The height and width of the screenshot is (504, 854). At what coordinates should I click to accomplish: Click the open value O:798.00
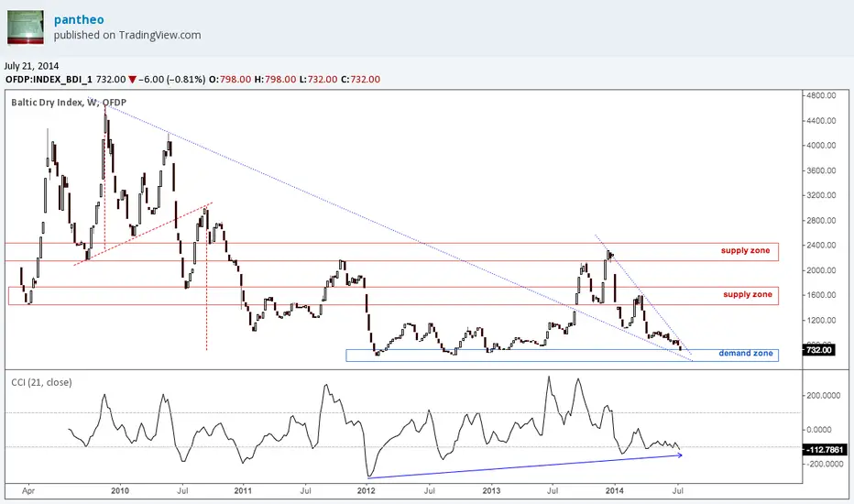230,80
